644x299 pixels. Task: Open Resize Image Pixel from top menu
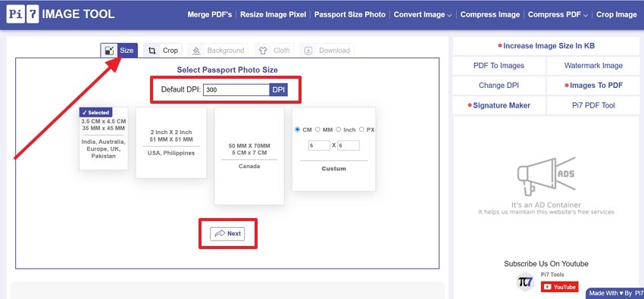tap(273, 14)
